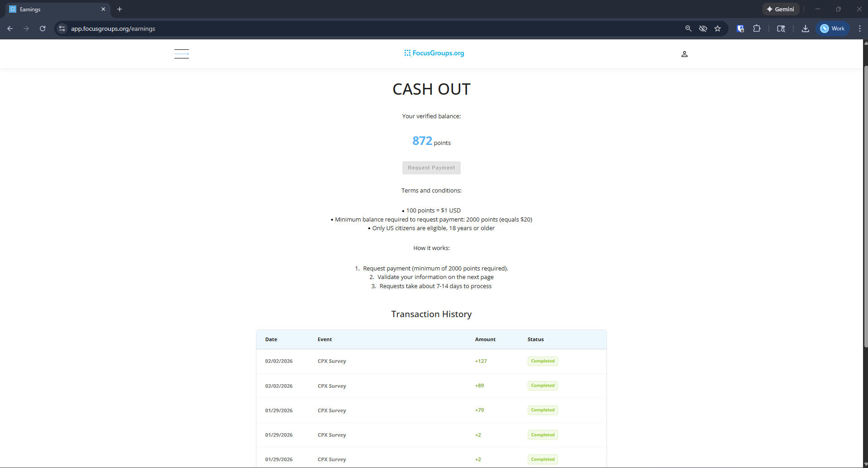The image size is (868, 468).
Task: Click the zoom magnifier icon in address bar
Action: click(688, 29)
